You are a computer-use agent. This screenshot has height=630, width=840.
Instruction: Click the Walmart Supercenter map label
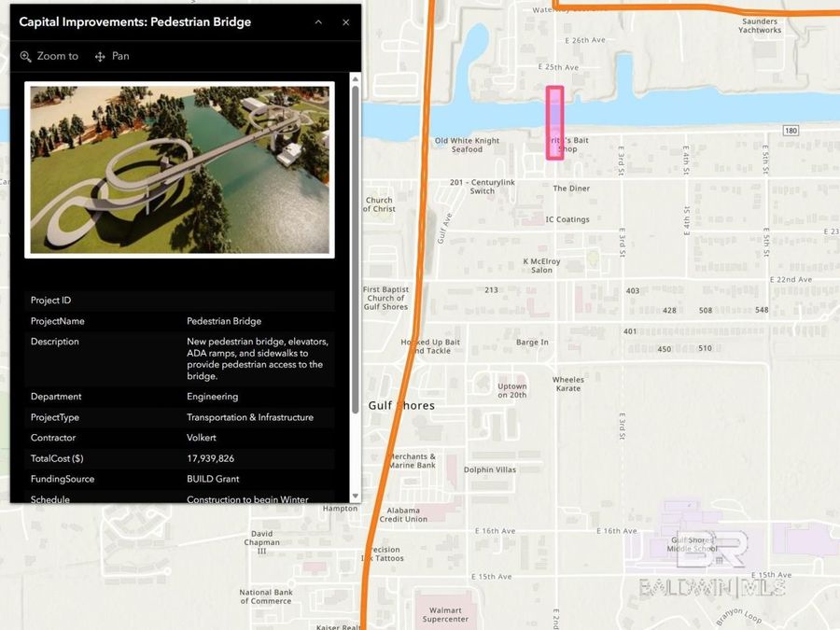445,614
